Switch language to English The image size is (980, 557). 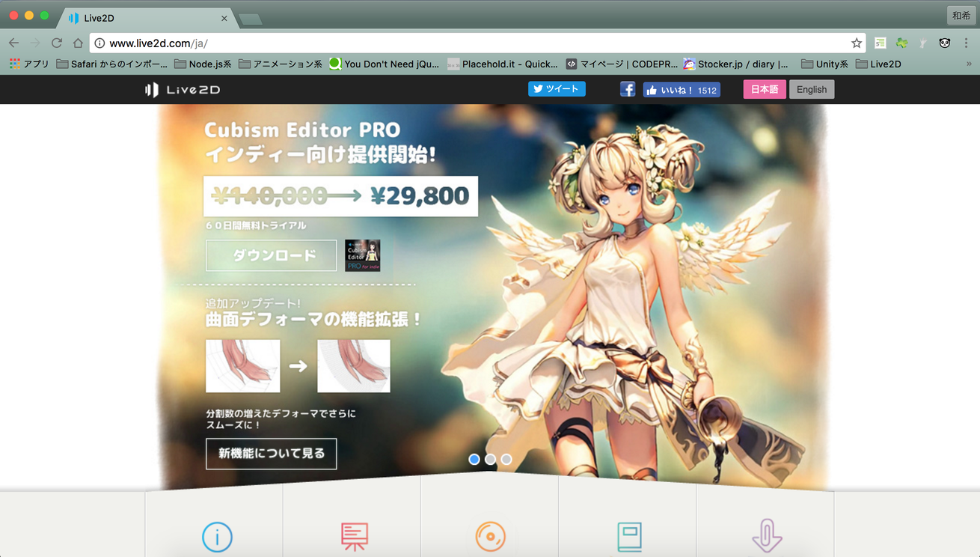(x=812, y=89)
